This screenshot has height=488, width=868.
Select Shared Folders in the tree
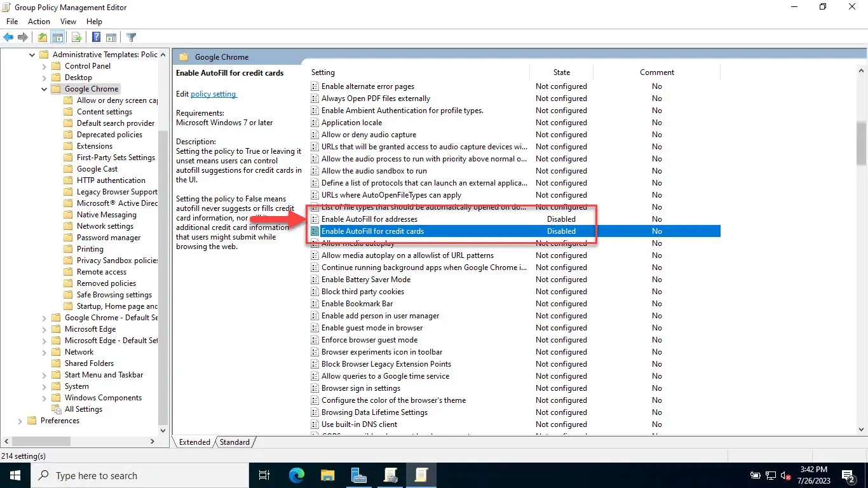coord(89,363)
